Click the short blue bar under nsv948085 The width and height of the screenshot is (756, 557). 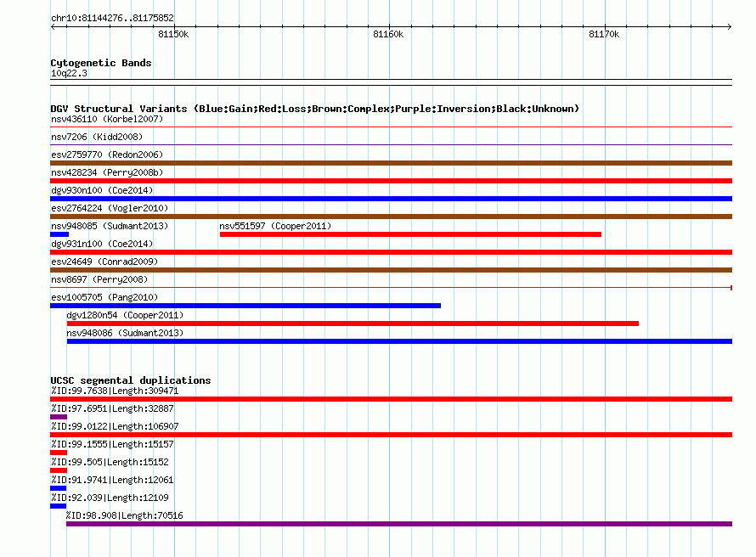coord(59,234)
